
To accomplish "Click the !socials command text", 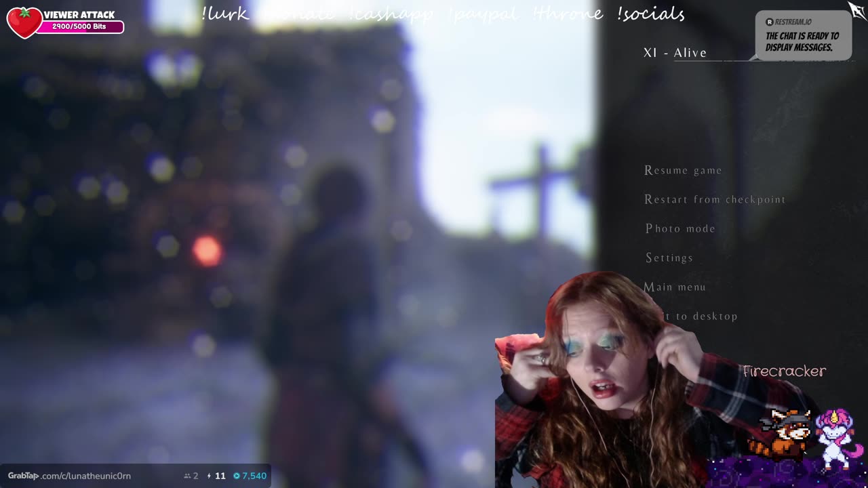I will [651, 14].
